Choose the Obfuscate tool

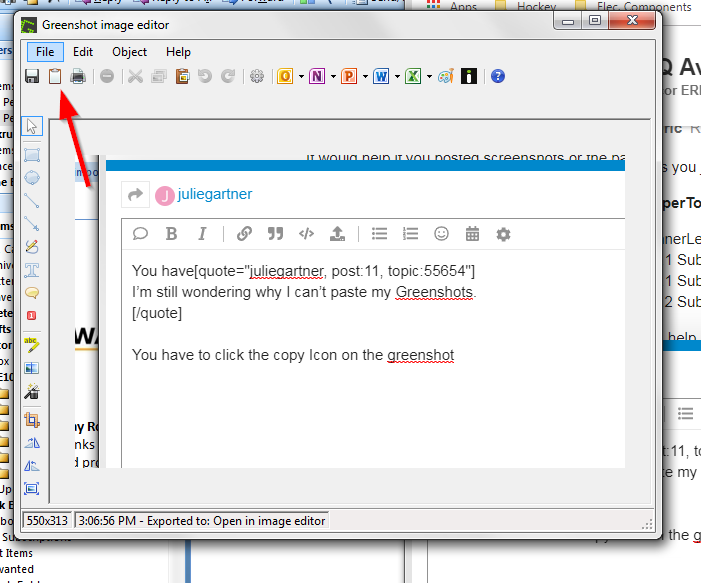click(x=32, y=368)
